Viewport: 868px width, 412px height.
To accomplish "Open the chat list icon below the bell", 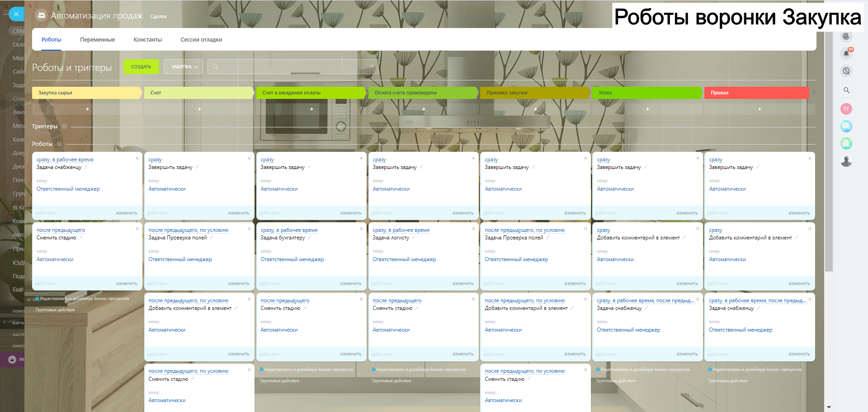I will [846, 71].
